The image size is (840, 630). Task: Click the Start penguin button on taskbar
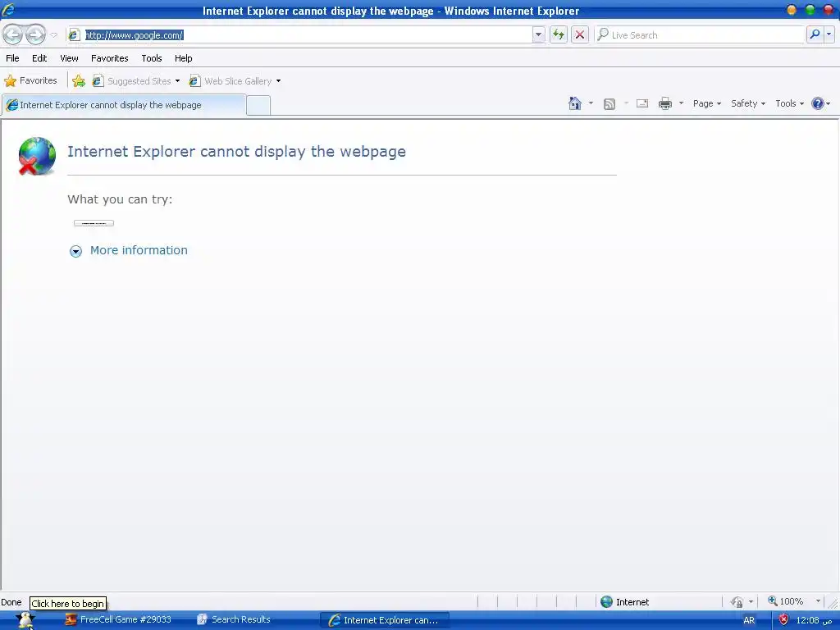[25, 620]
